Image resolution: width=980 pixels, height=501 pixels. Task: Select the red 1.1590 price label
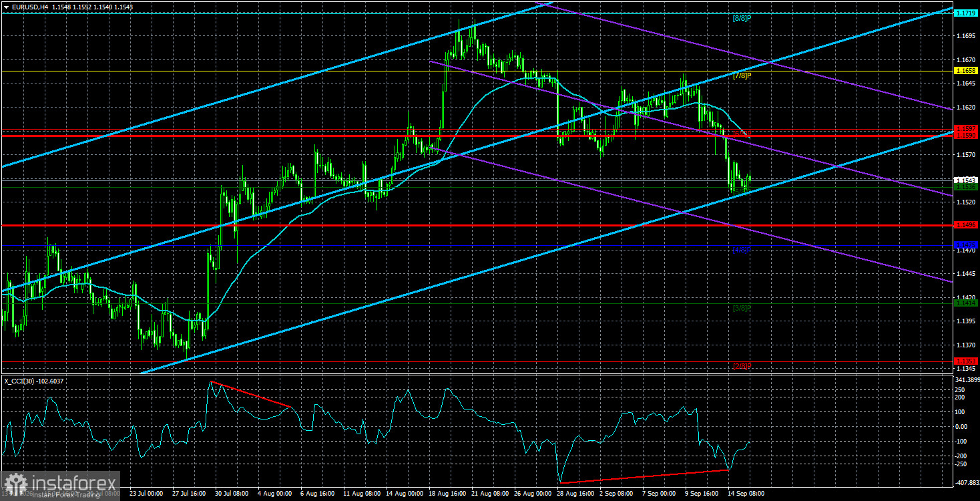(966, 136)
